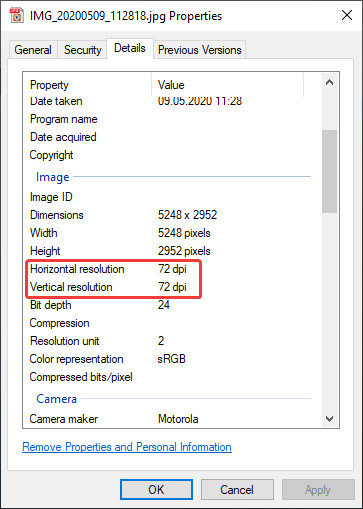Image resolution: width=363 pixels, height=509 pixels.
Task: Select Compressed bits/pixel property
Action: (81, 377)
